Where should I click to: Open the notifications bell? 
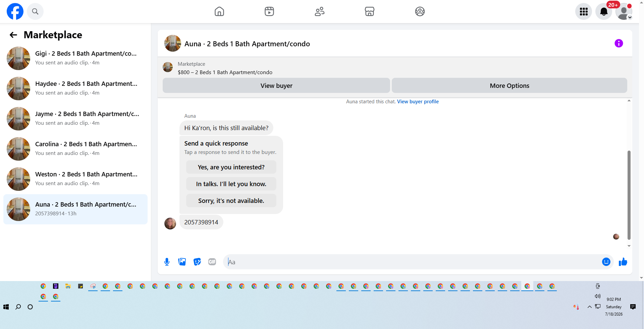point(604,11)
